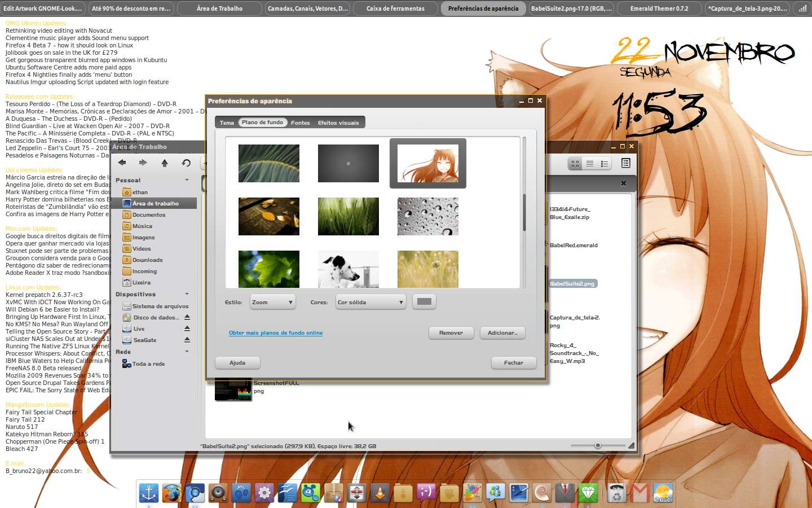Select the dark gray Ubuntu wallpaper thumbnail

(x=348, y=163)
